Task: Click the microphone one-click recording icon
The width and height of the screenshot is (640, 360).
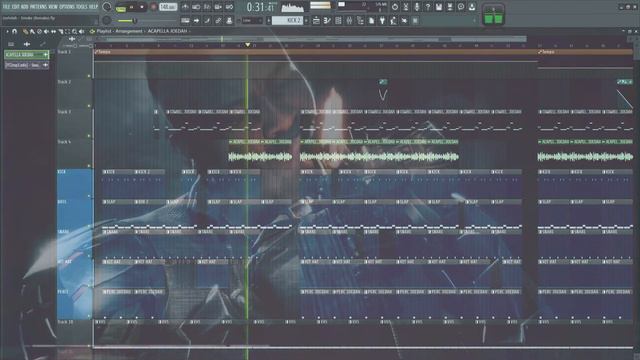Action: click(x=417, y=7)
